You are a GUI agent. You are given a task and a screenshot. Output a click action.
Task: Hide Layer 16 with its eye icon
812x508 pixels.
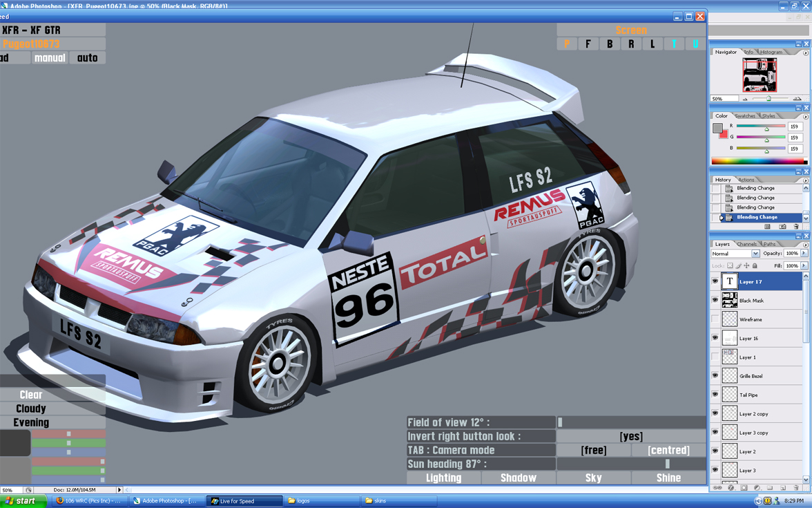point(715,338)
